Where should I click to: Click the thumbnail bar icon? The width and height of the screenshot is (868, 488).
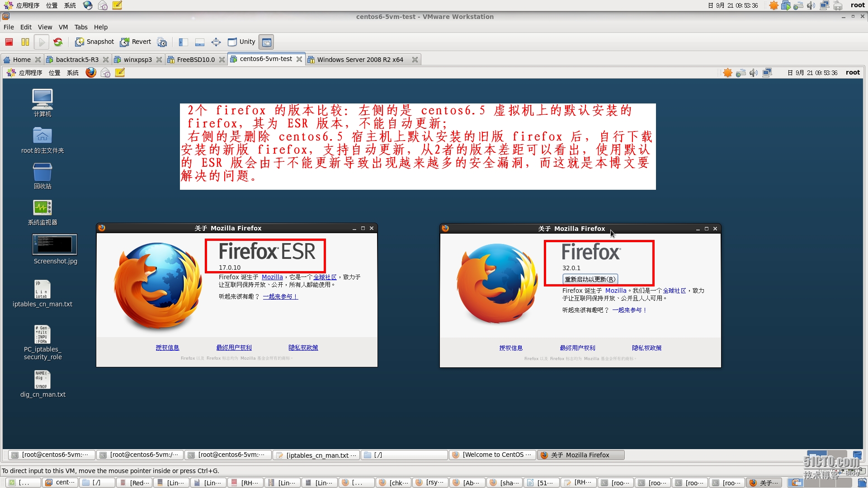tap(199, 42)
